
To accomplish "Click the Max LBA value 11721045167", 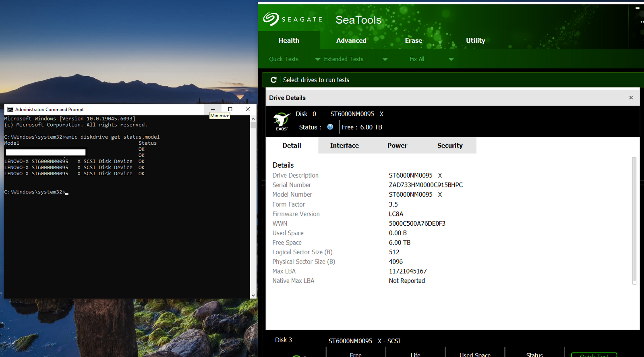I will [x=408, y=271].
